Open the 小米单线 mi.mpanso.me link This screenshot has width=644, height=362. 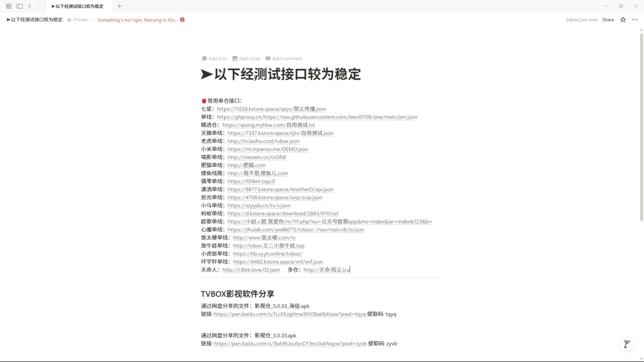click(x=268, y=149)
